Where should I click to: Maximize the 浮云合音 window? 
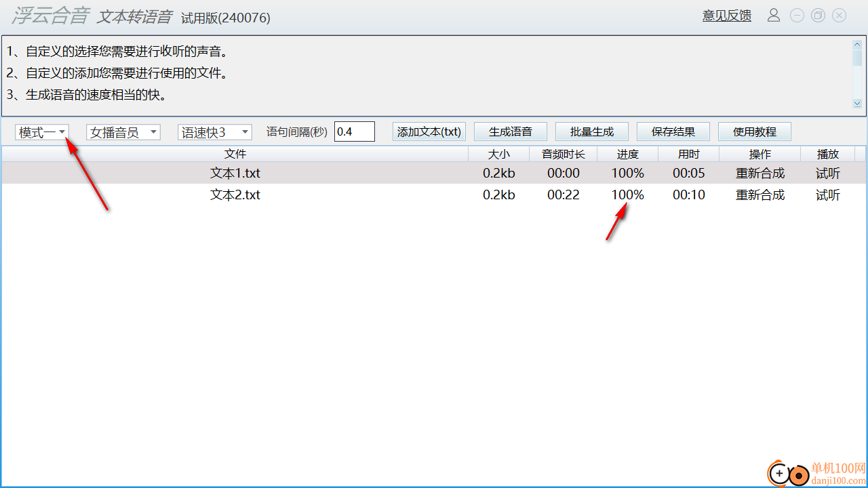[x=818, y=15]
